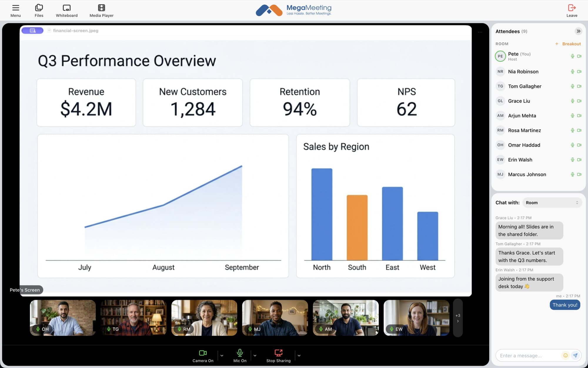
Task: Collapse the Attendees panel with double-chevron icon
Action: 578,31
